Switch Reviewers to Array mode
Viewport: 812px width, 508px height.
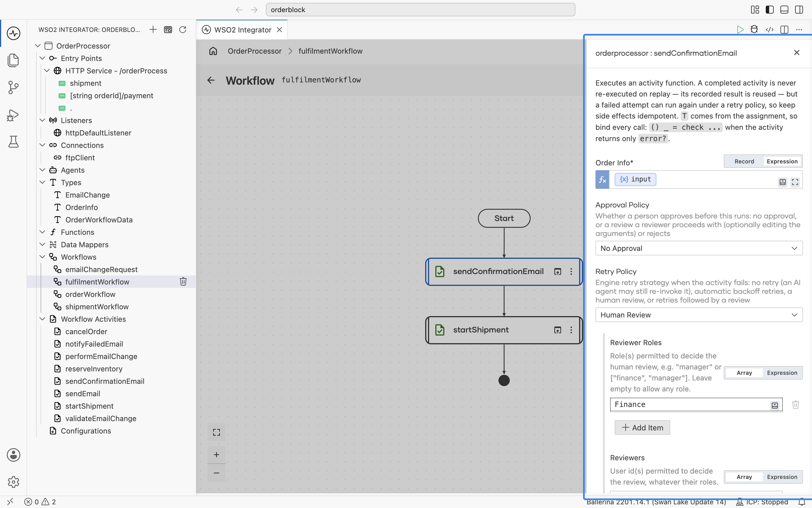[744, 477]
